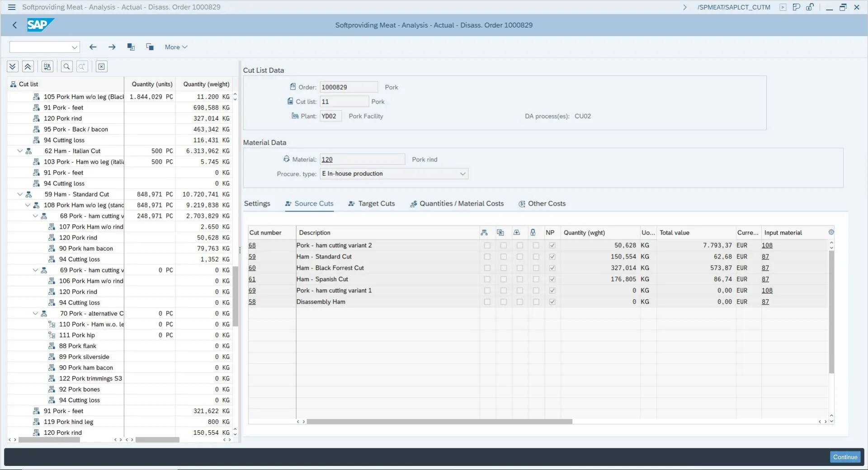Open the Procure. type dropdown
This screenshot has height=470, width=868.
(462, 174)
